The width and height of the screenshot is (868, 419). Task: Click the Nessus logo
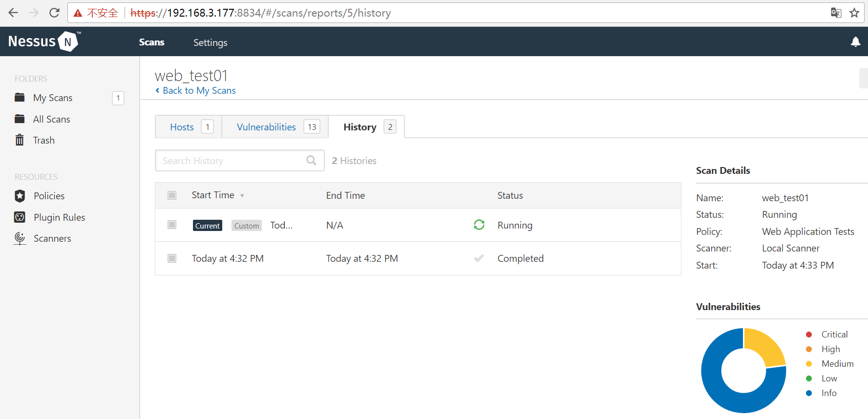click(44, 42)
